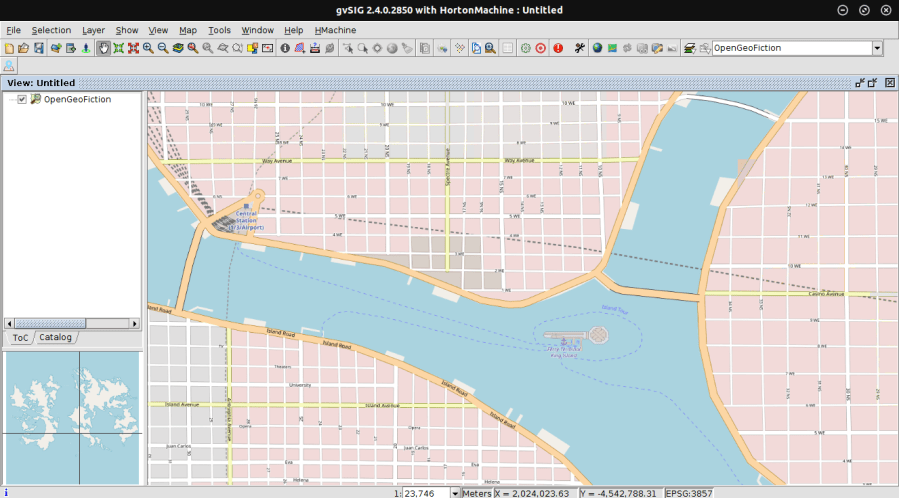Open the wrench and screwdriver tools icon
The width and height of the screenshot is (899, 498).
(x=579, y=48)
